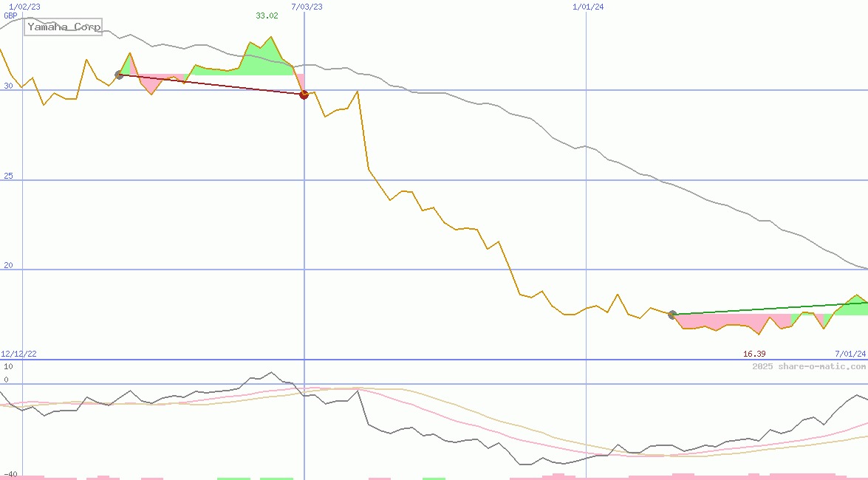This screenshot has width=868, height=480.
Task: Click the 25 price axis label
Action: coord(8,176)
